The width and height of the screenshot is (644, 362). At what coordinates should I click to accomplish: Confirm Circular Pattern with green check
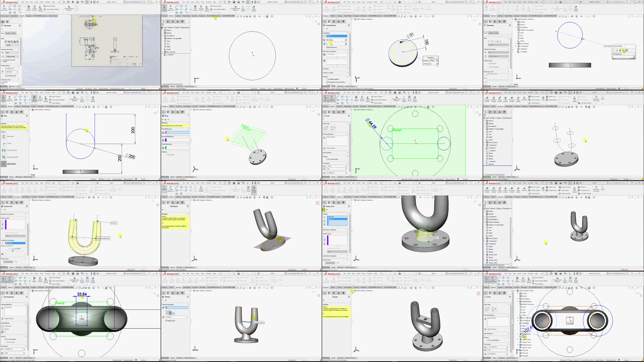tap(324, 29)
